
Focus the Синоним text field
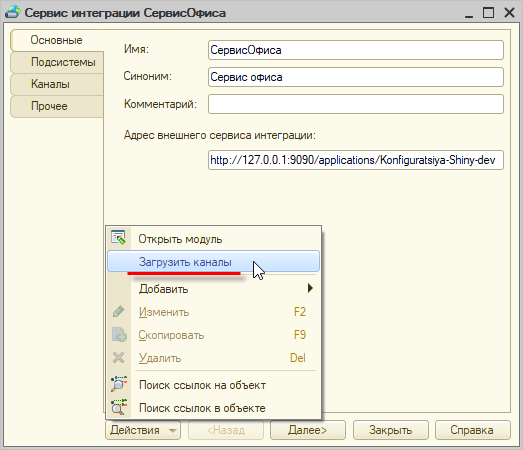pyautogui.click(x=356, y=77)
